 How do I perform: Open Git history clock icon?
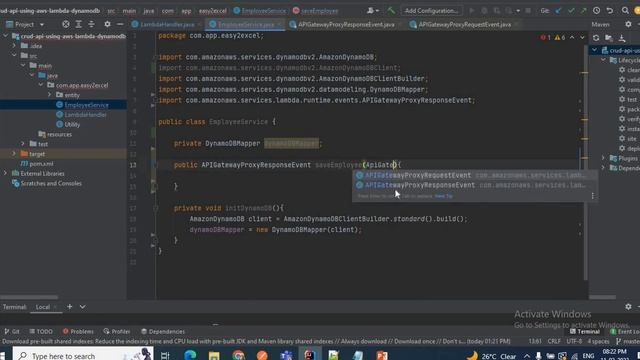[x=597, y=11]
